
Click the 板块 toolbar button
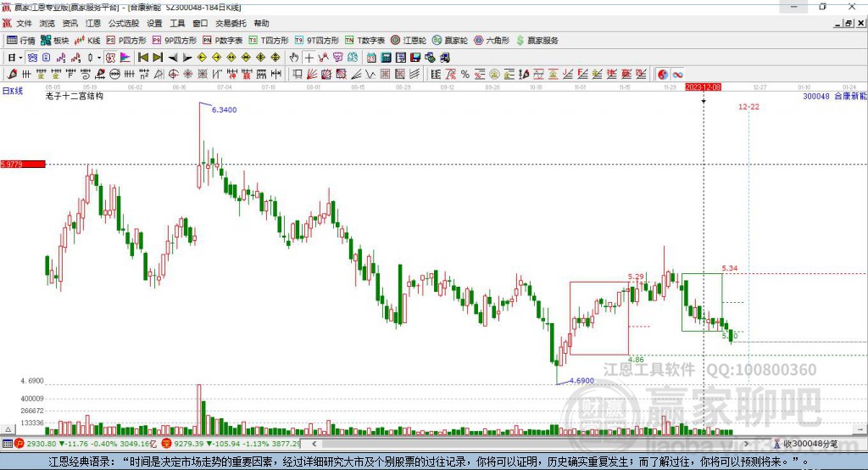[x=55, y=41]
